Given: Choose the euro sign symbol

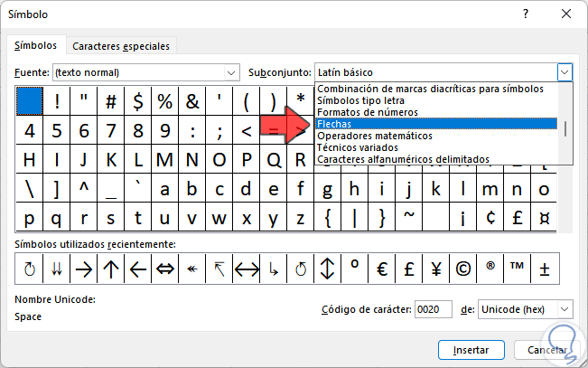Looking at the screenshot, I should (382, 269).
